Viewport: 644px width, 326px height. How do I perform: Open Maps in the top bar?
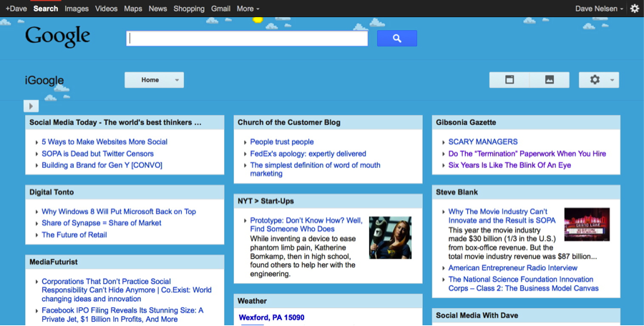(x=133, y=9)
